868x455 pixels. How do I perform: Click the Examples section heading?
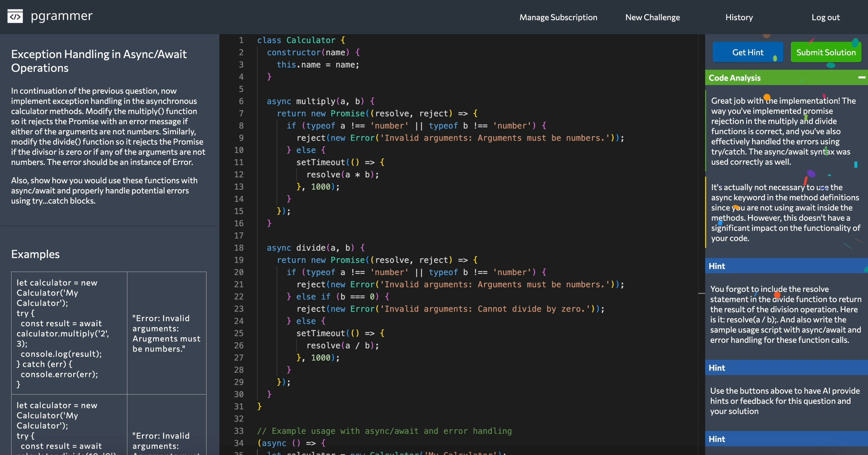click(x=35, y=254)
